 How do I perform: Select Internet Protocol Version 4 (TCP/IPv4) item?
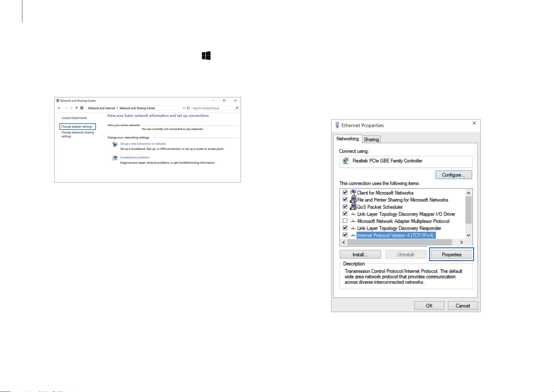coord(396,235)
